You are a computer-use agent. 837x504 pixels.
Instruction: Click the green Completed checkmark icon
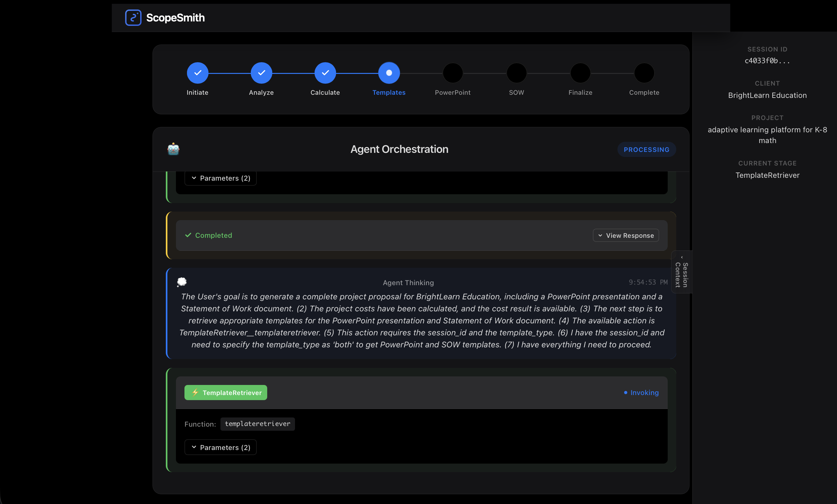coord(188,235)
